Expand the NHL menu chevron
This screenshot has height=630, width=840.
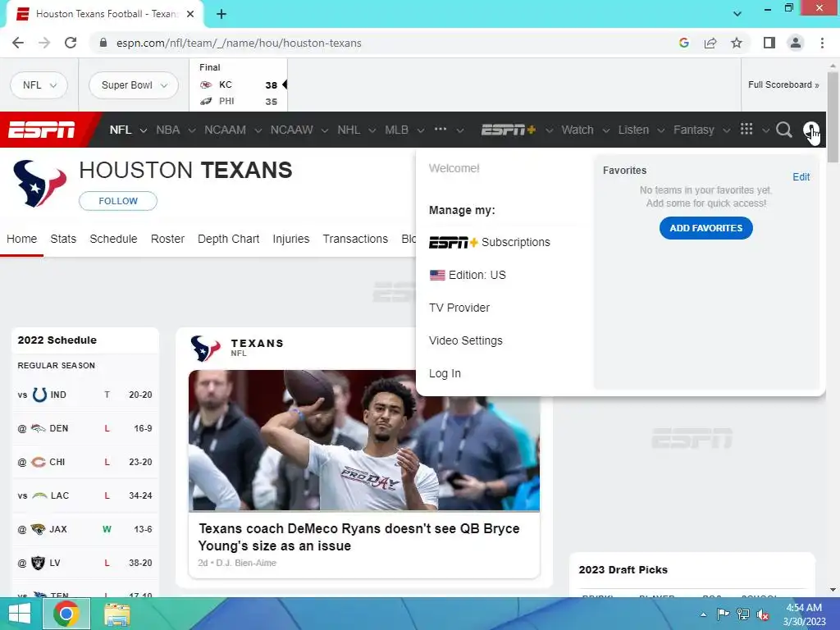[x=372, y=130]
